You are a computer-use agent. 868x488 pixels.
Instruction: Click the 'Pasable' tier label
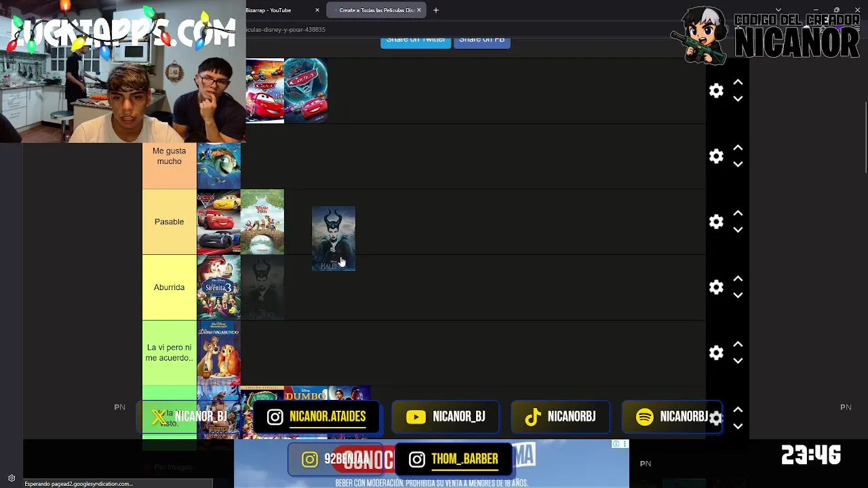[169, 222]
